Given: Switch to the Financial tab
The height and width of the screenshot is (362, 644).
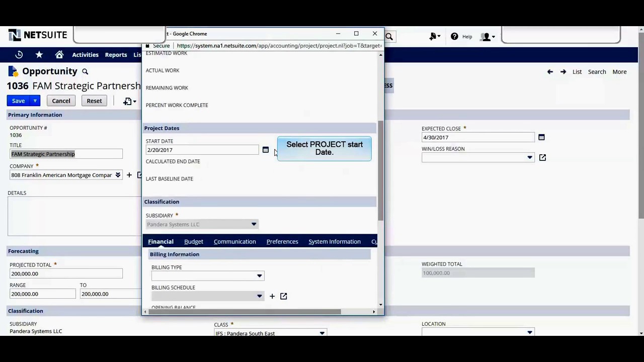Looking at the screenshot, I should point(160,242).
